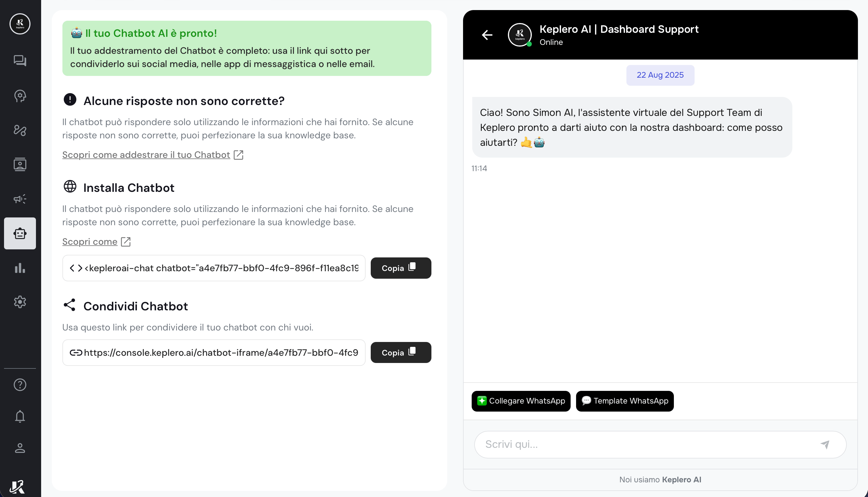Copy the chatbot share link
The width and height of the screenshot is (868, 497).
coord(401,353)
